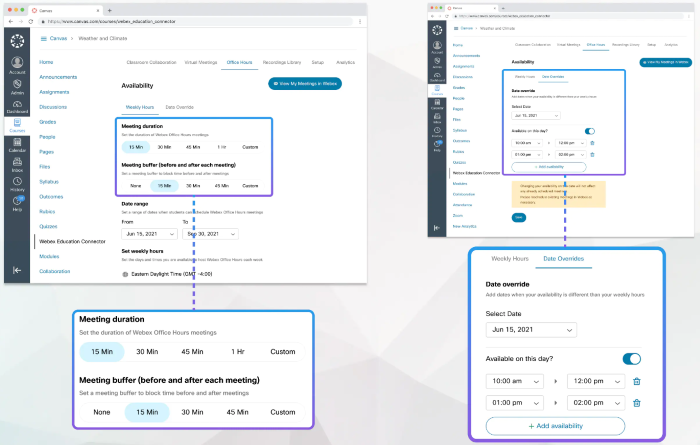
Task: Open Inbox icon in Weekly Hours window sidebar
Action: click(17, 165)
